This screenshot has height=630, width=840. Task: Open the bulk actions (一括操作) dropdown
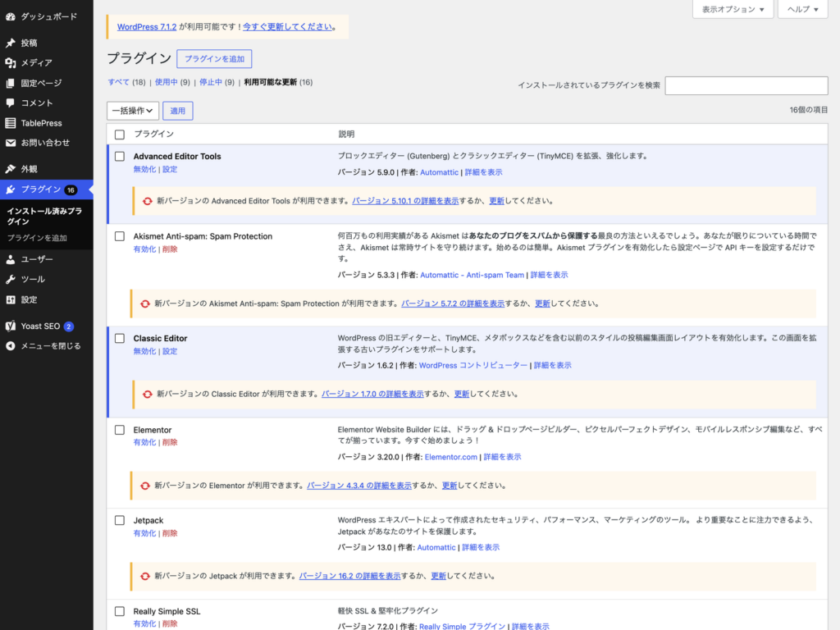(x=132, y=111)
